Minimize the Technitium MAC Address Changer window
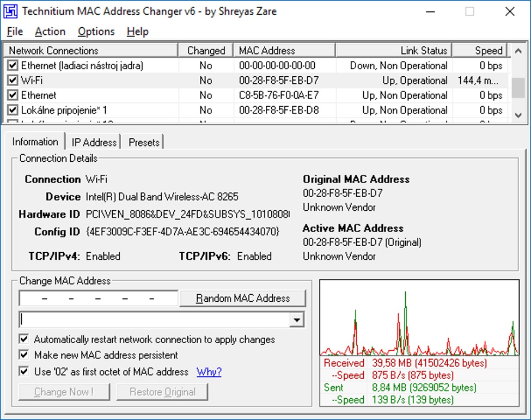 [430, 12]
